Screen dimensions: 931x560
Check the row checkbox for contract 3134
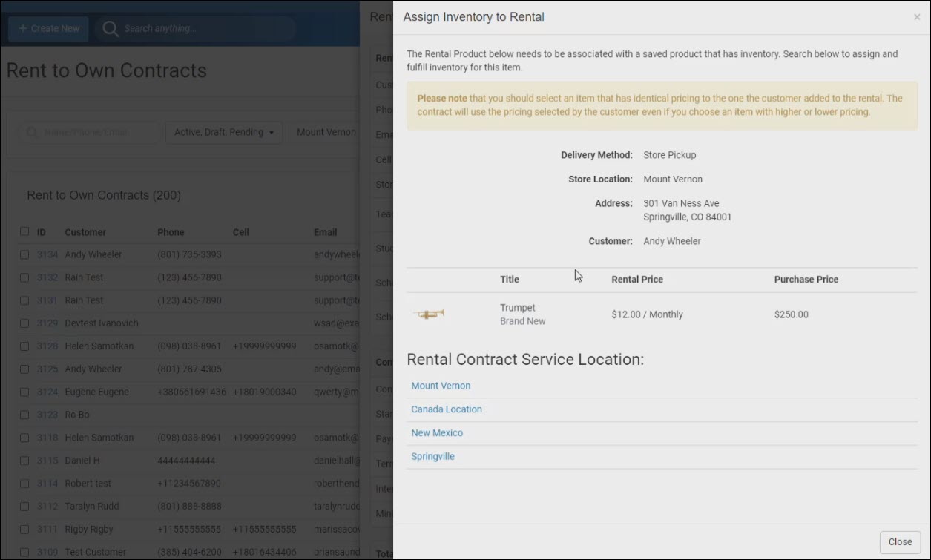click(x=24, y=254)
